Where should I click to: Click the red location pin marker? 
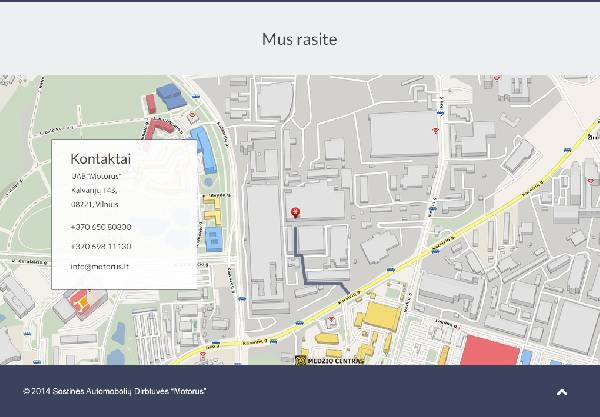click(295, 212)
